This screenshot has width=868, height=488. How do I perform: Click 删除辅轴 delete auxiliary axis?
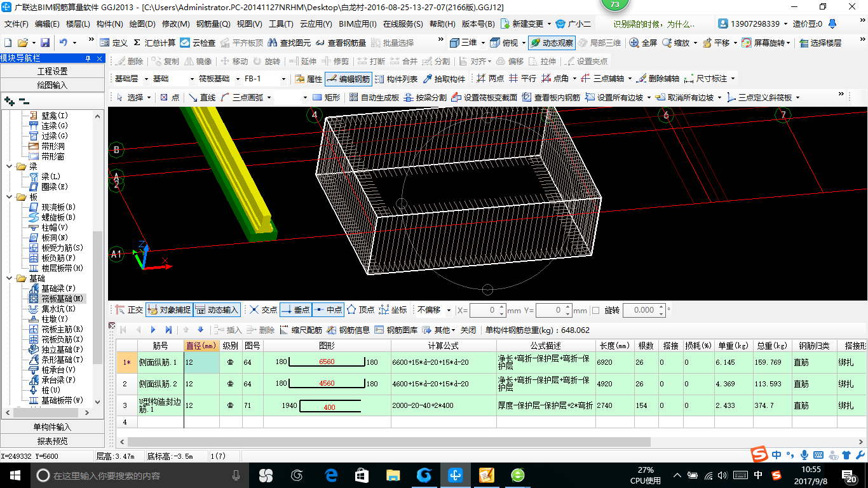tap(658, 79)
